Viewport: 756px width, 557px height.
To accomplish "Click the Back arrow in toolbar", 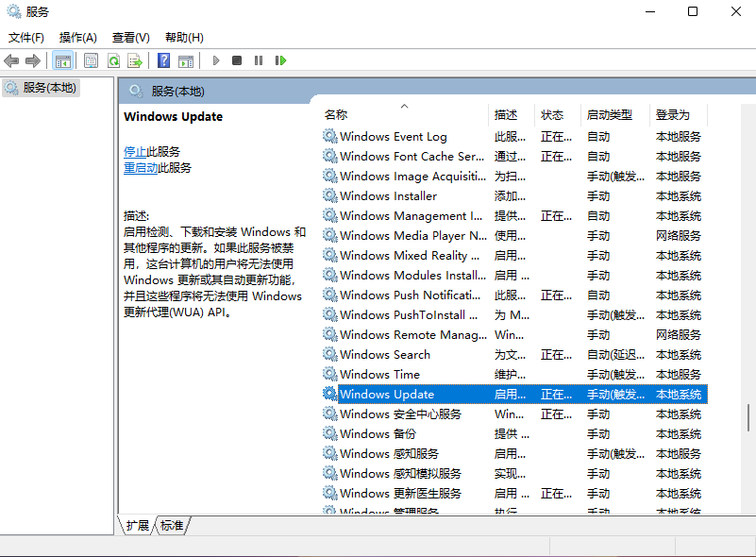I will point(11,60).
